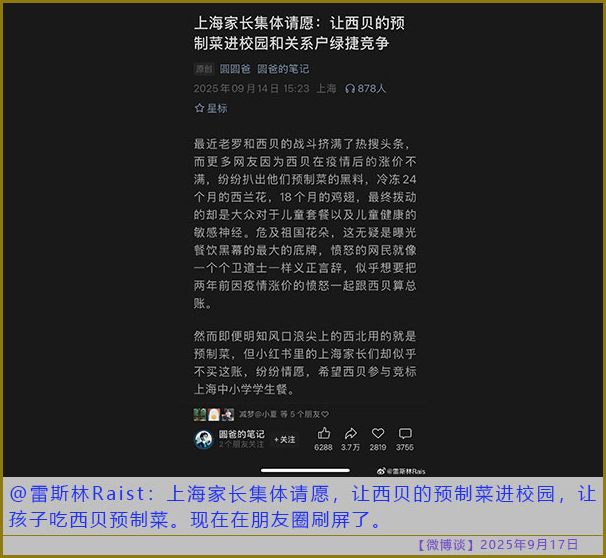This screenshot has width=606, height=558.
Task: Click the article headline 上海家长集体请愿
Action: coord(302,32)
